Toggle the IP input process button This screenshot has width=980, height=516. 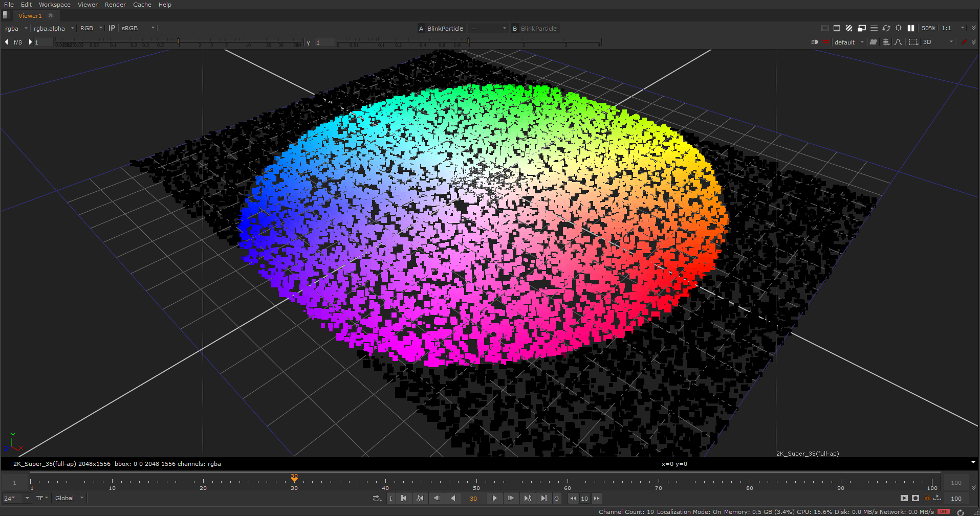coord(112,28)
